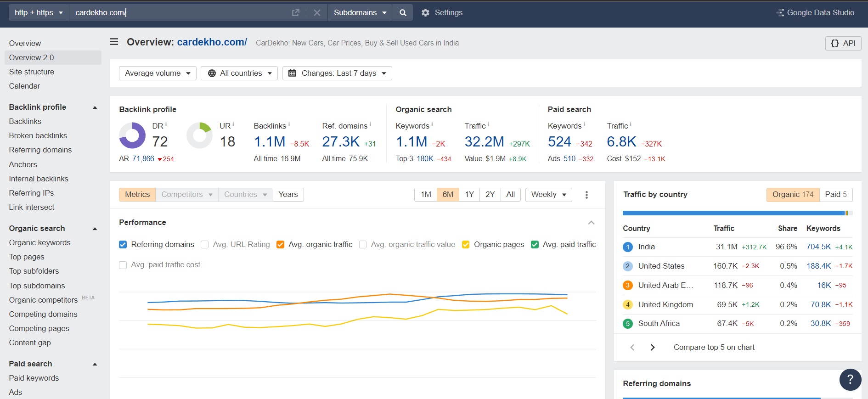
Task: Select Organic 174 traffic tab
Action: 793,195
